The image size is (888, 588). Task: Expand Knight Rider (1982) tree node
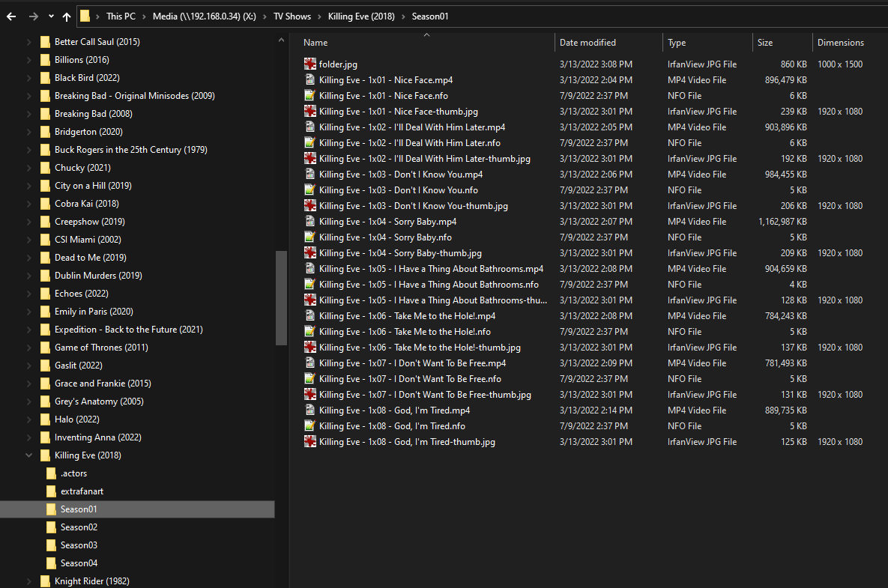click(28, 581)
